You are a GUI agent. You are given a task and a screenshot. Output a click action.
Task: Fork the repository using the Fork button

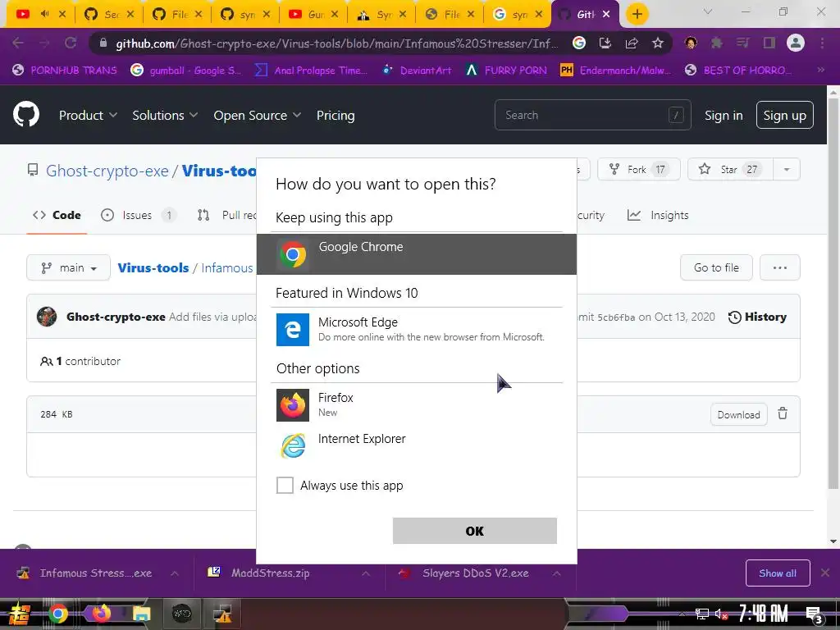(x=638, y=169)
